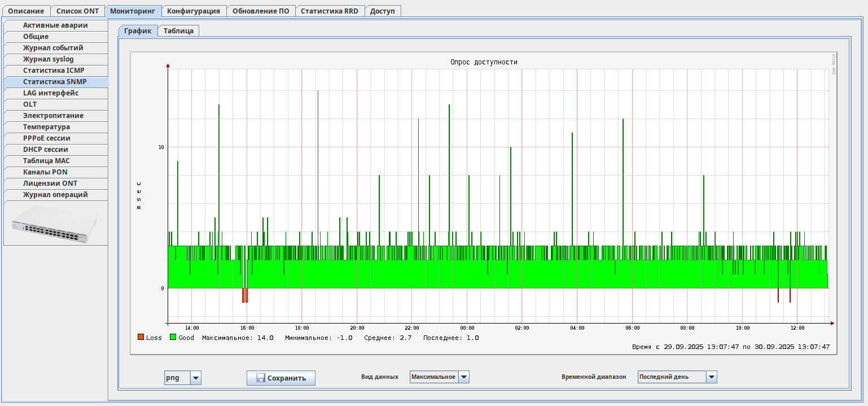The width and height of the screenshot is (868, 406).
Task: Expand the Вид данных Максимальное dropdown
Action: point(463,377)
